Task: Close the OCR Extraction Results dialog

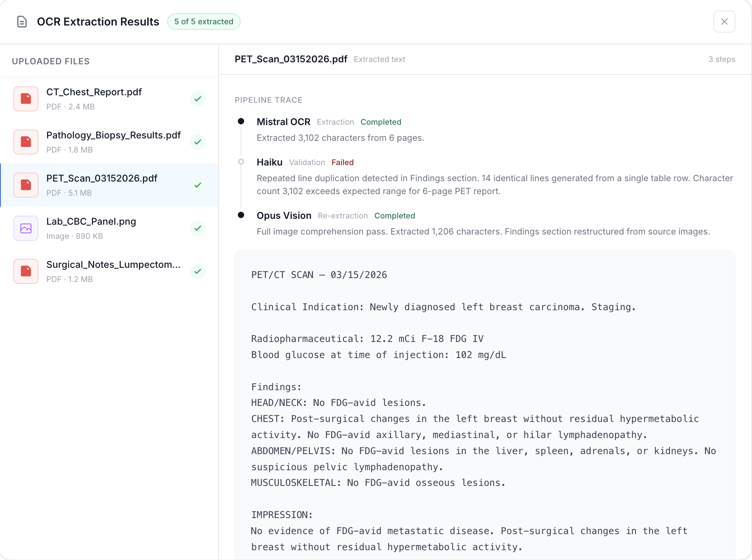Action: 724,22
